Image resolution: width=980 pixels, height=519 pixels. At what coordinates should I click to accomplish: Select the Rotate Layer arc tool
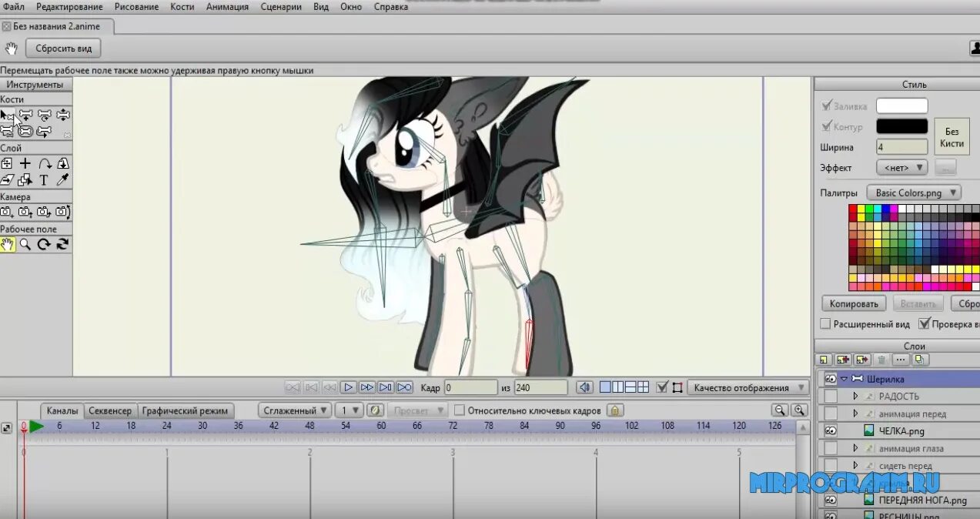(x=45, y=163)
